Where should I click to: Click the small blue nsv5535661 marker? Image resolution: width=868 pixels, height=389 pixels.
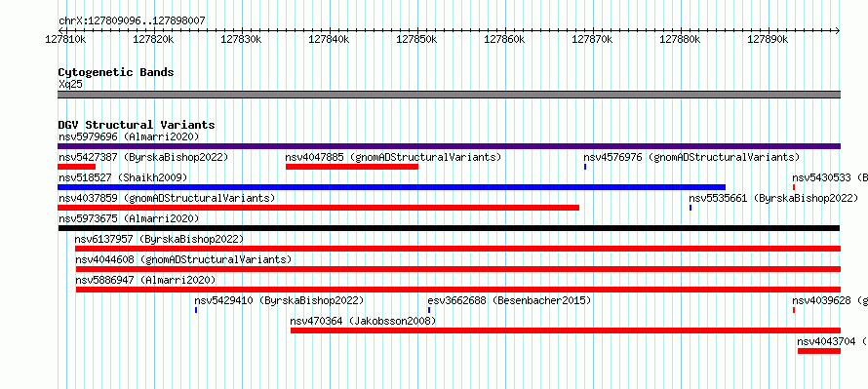click(690, 208)
